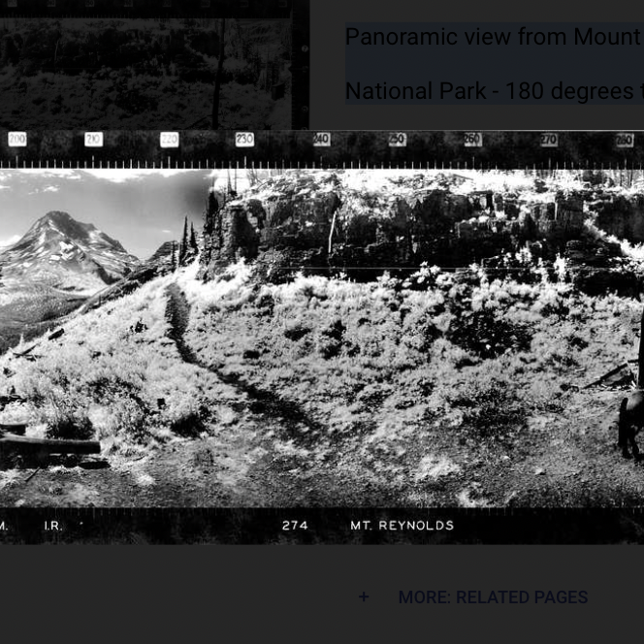Click the MT. REYNOLDS caption label
The image size is (644, 644).
402,526
